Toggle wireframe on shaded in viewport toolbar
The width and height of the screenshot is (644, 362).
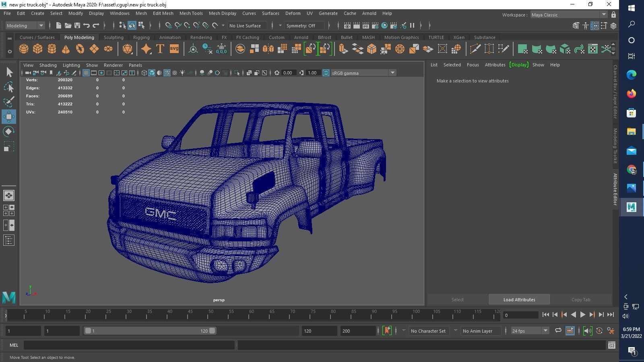click(x=167, y=73)
